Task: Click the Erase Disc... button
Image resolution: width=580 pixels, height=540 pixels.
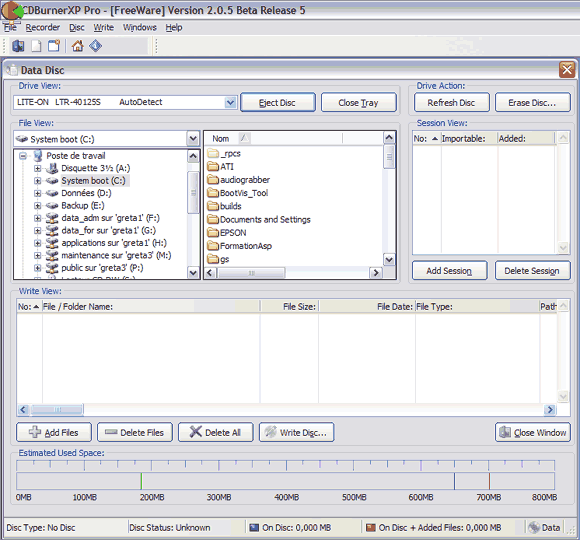Action: click(x=532, y=102)
